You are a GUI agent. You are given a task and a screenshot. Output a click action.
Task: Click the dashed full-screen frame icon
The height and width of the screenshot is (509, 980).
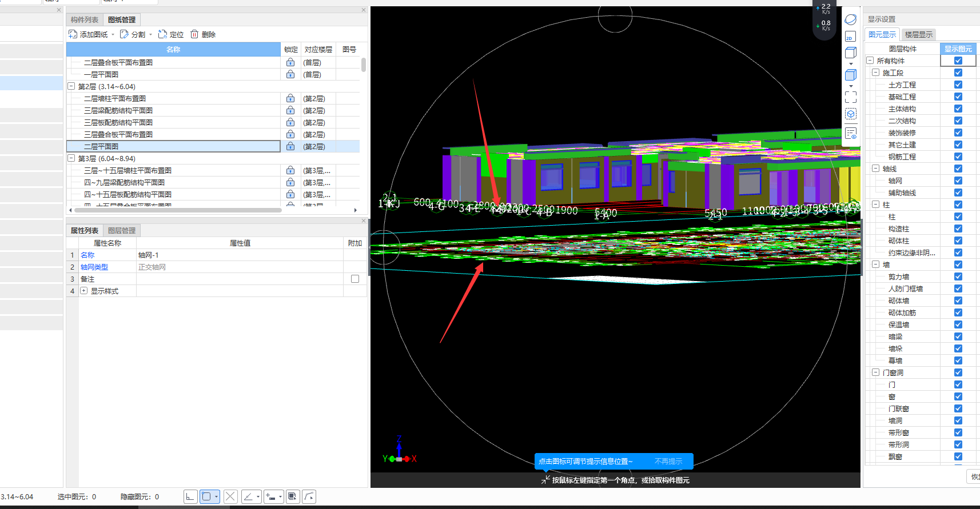851,97
